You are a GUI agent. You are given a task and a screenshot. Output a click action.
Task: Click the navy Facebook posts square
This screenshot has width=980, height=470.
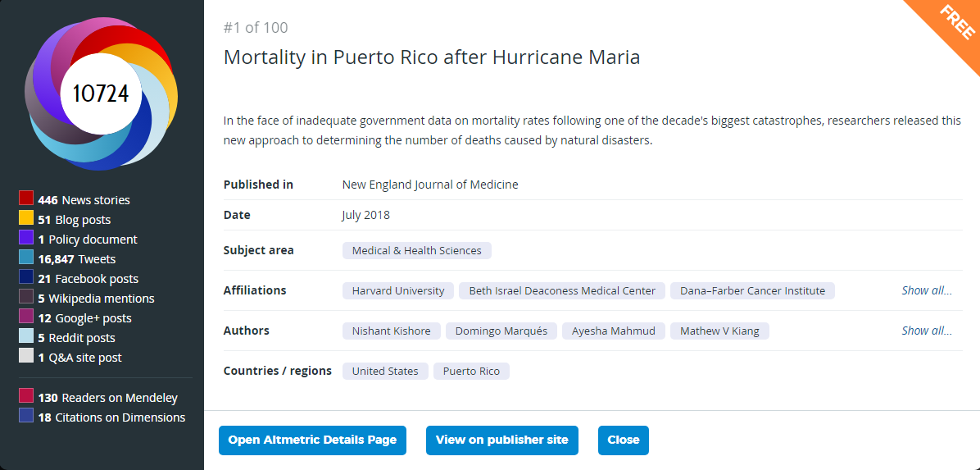click(x=25, y=276)
